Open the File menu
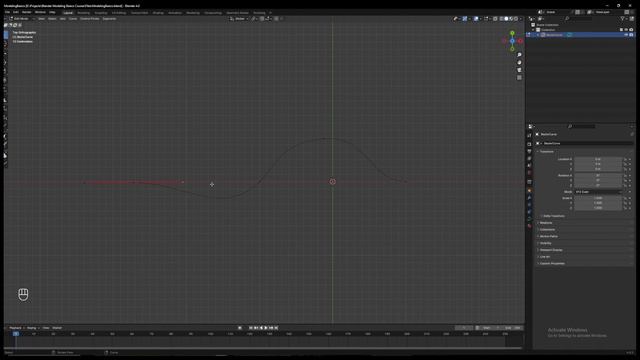The width and height of the screenshot is (640, 360). [x=7, y=12]
